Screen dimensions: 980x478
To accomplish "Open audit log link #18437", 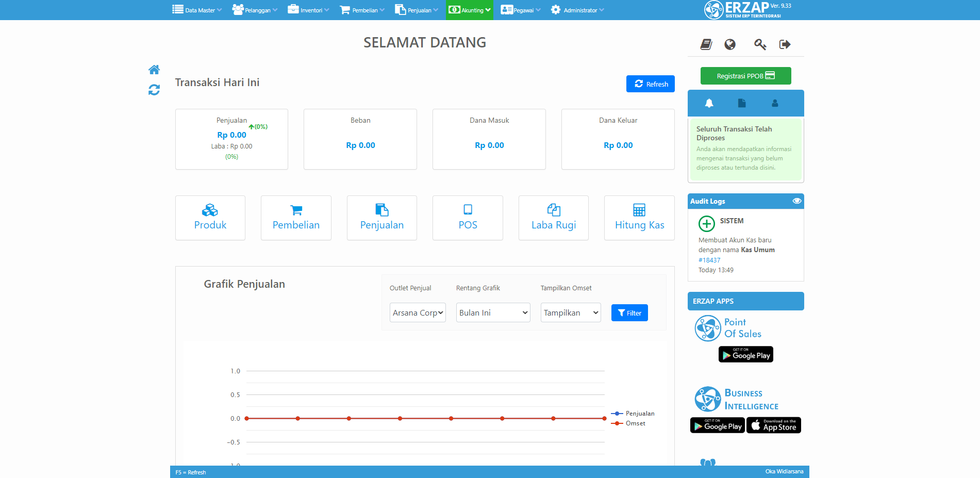I will [709, 260].
